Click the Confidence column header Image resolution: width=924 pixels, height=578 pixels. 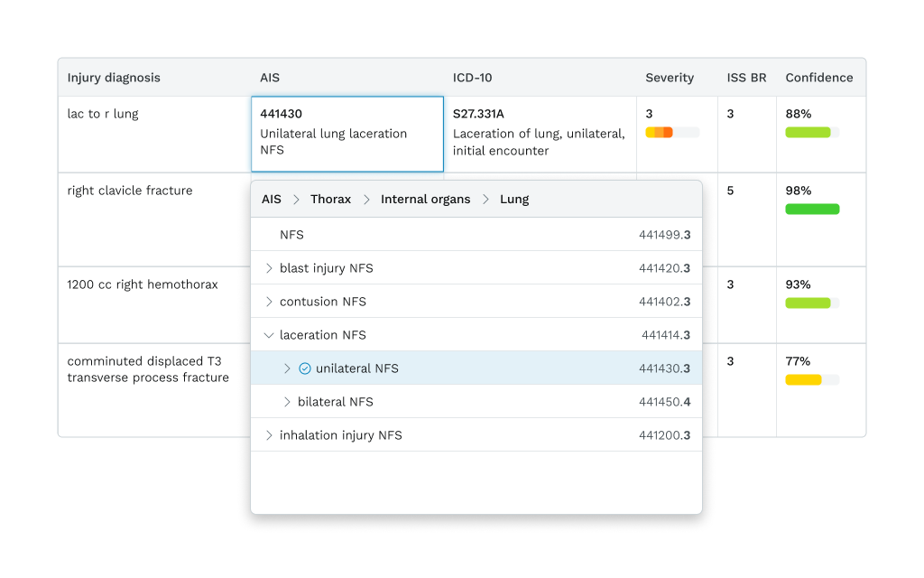click(x=818, y=78)
